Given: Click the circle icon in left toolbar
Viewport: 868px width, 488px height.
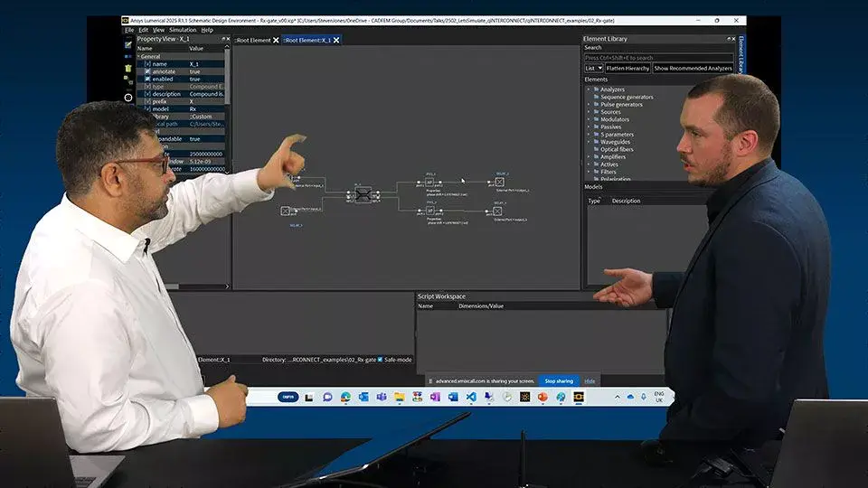Looking at the screenshot, I should [x=128, y=98].
